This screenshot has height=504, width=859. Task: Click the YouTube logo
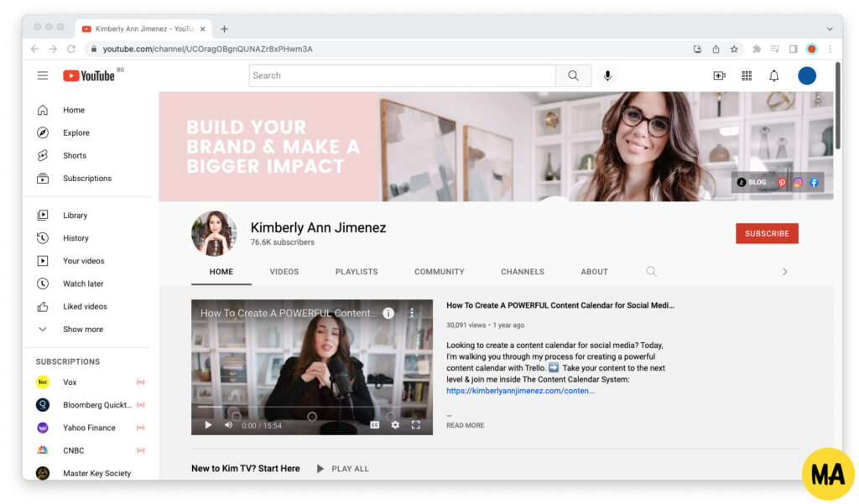coord(89,75)
